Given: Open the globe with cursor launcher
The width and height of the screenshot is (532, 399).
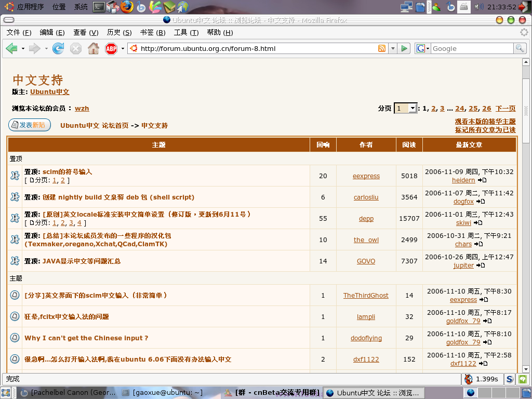Looking at the screenshot, I should click(183, 7).
